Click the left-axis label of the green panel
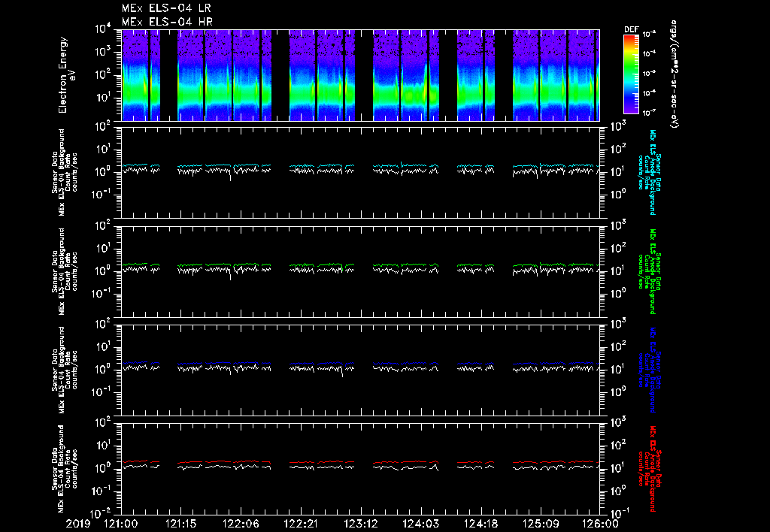This screenshot has width=770, height=532. [x=65, y=271]
